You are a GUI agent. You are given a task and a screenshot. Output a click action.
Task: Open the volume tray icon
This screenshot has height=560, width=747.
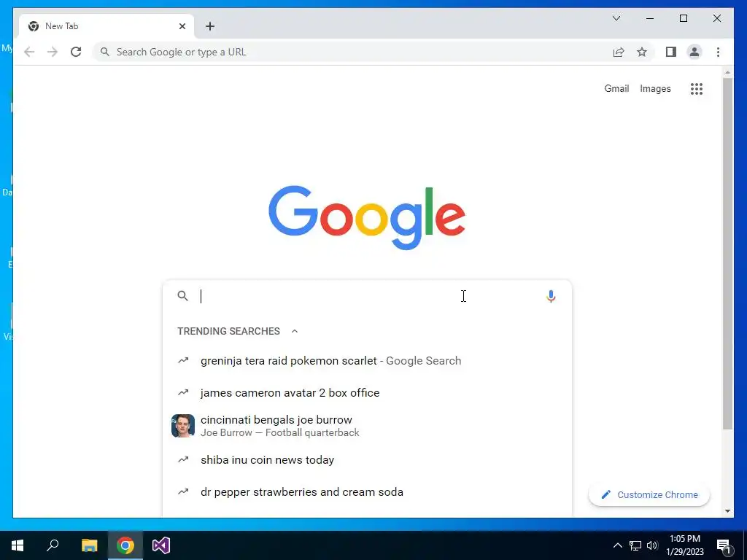pos(652,545)
